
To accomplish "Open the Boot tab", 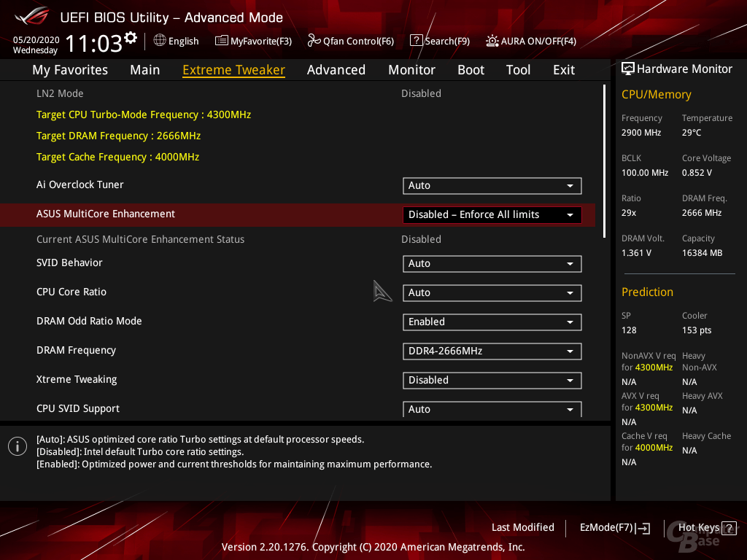I will [x=471, y=70].
